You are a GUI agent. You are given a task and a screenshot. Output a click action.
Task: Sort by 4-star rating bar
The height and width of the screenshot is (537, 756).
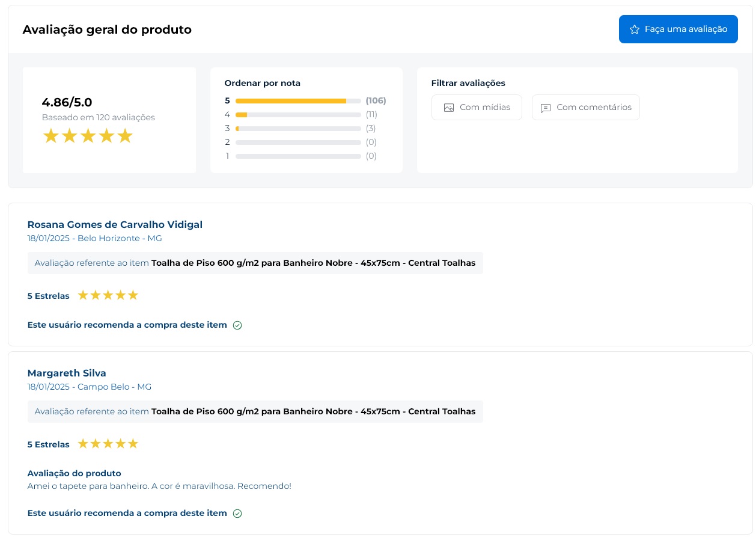click(298, 114)
